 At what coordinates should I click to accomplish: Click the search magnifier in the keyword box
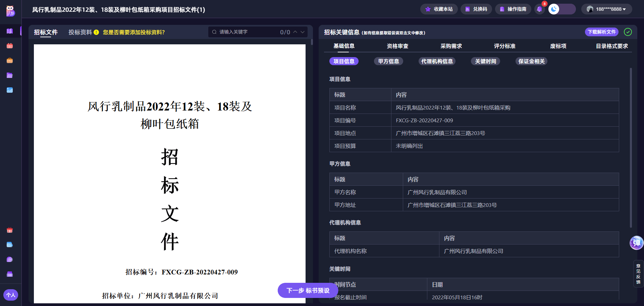coord(214,32)
